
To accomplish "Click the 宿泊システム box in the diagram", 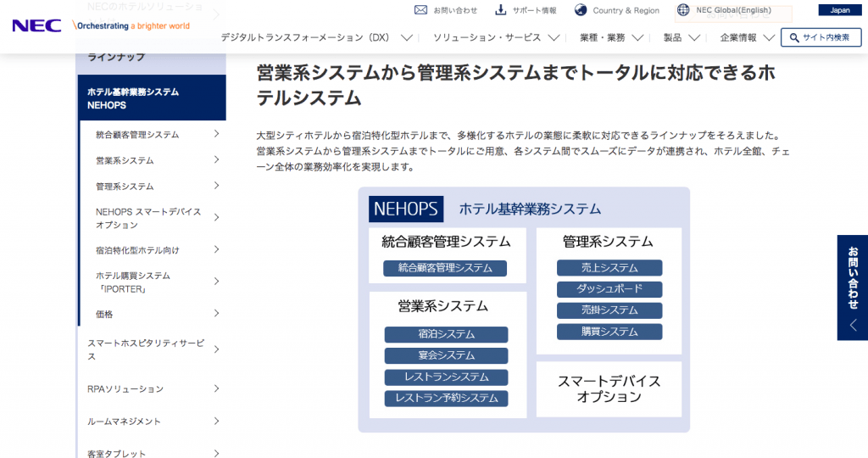I will (x=446, y=334).
